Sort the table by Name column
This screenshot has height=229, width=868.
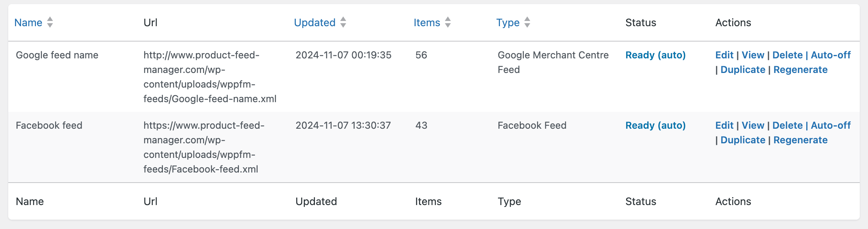28,23
